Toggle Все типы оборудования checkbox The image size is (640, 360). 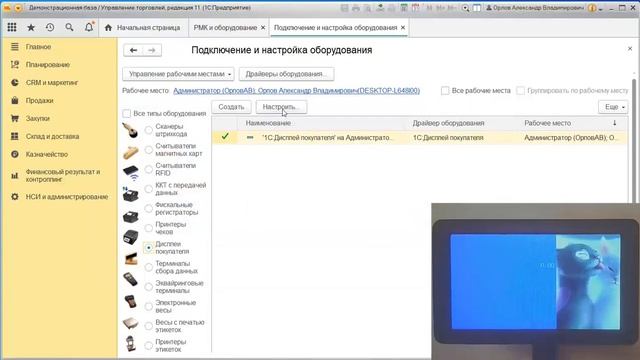coord(127,113)
